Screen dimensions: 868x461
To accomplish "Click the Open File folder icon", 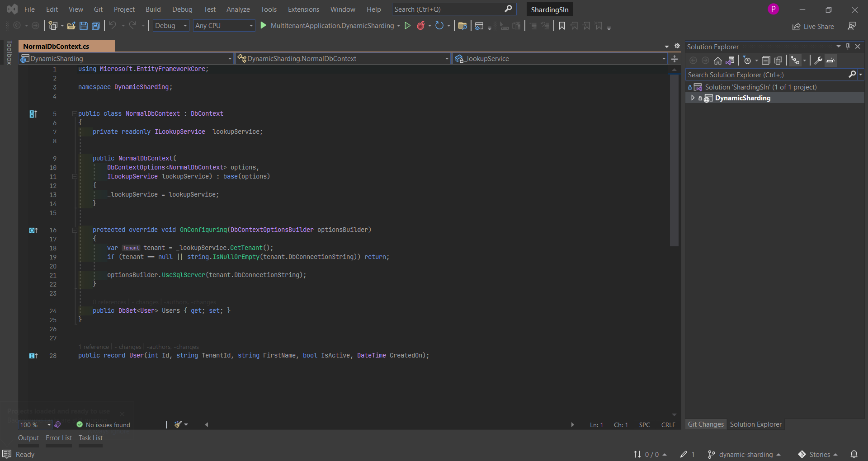I will click(x=71, y=26).
